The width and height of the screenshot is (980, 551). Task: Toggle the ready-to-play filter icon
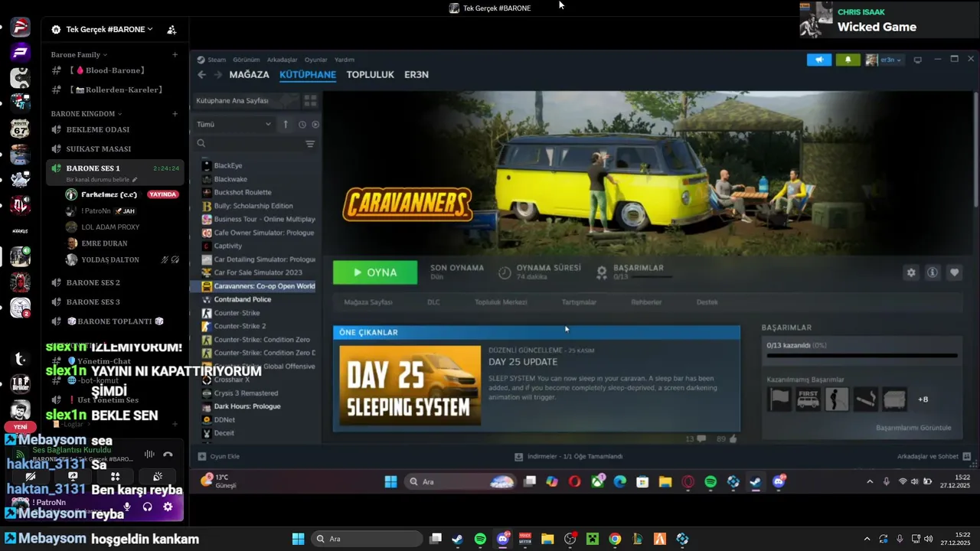[315, 124]
